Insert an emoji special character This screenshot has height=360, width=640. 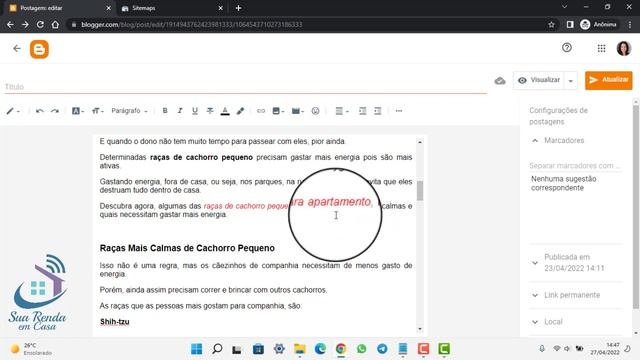[x=315, y=111]
